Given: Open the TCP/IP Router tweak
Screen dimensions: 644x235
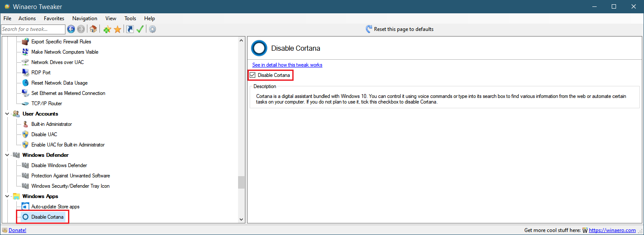Looking at the screenshot, I should [46, 104].
